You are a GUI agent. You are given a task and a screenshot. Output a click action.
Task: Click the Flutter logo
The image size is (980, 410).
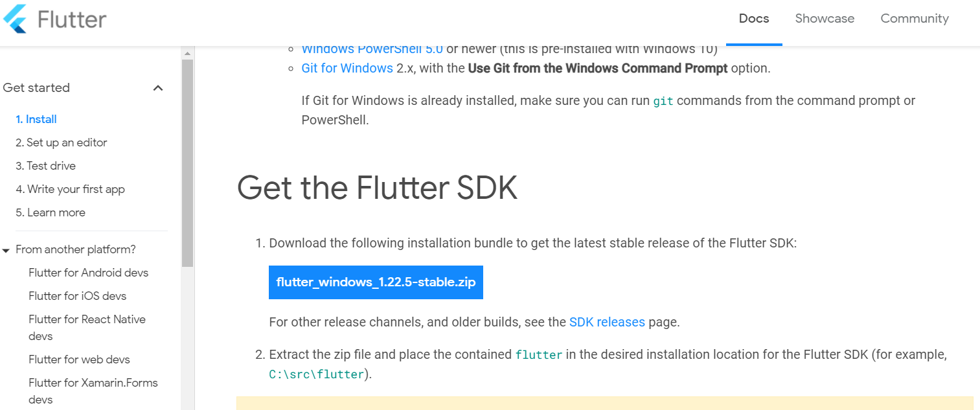coord(55,19)
